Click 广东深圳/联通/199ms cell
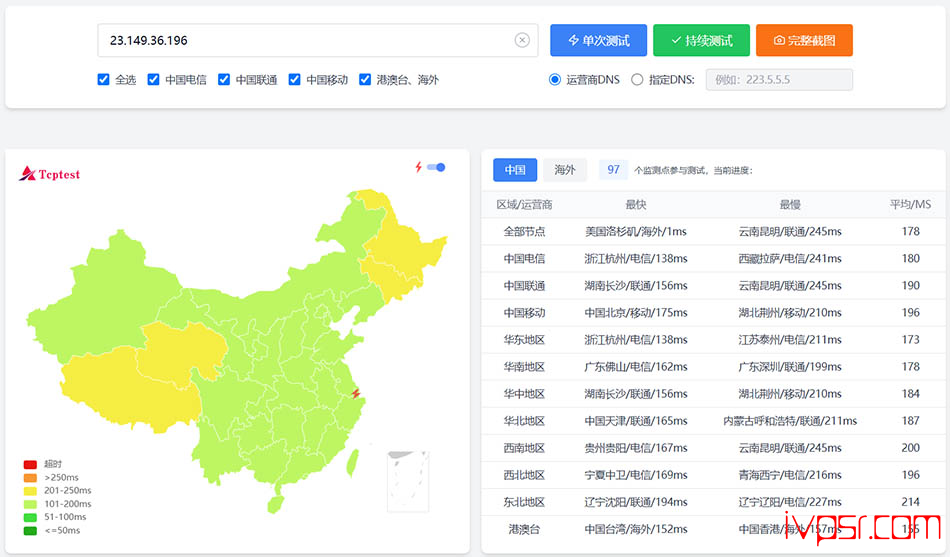Image resolution: width=950 pixels, height=557 pixels. coord(790,367)
